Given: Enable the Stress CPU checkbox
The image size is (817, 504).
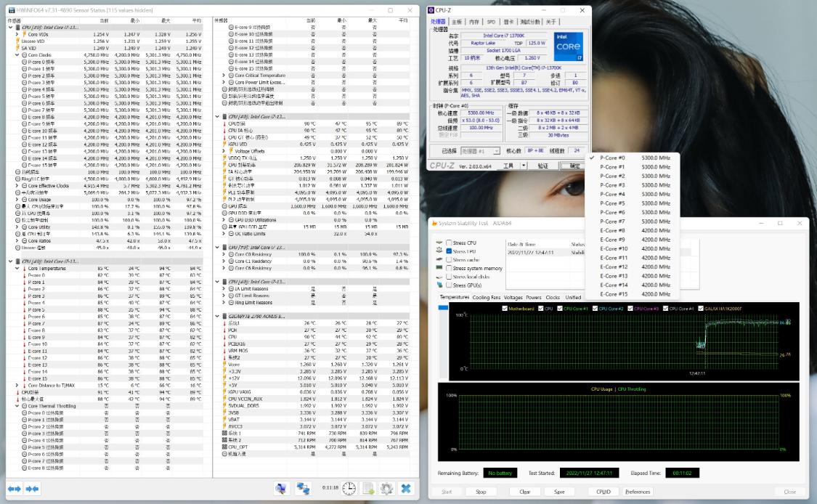Looking at the screenshot, I should coord(450,243).
